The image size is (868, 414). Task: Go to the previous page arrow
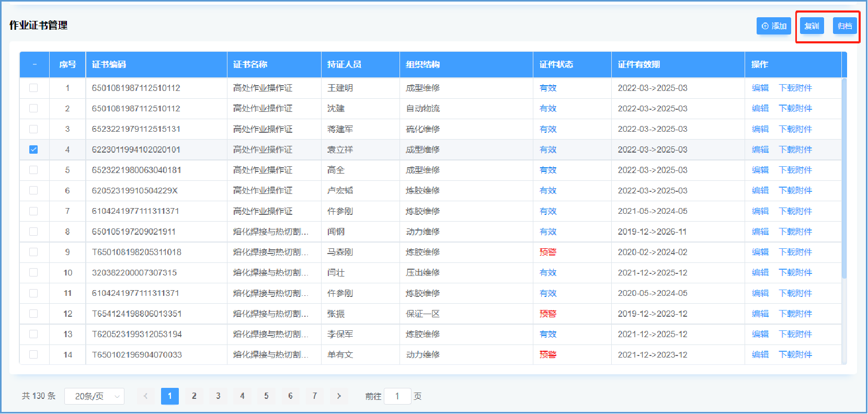(145, 396)
